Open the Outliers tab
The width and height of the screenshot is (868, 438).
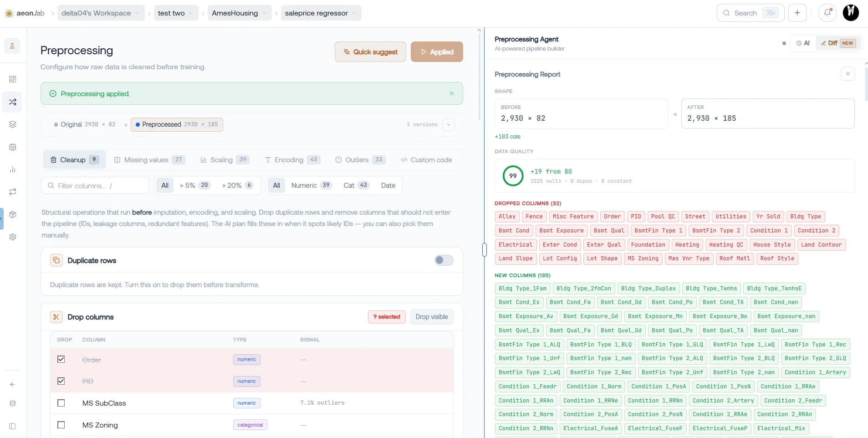[x=361, y=160]
